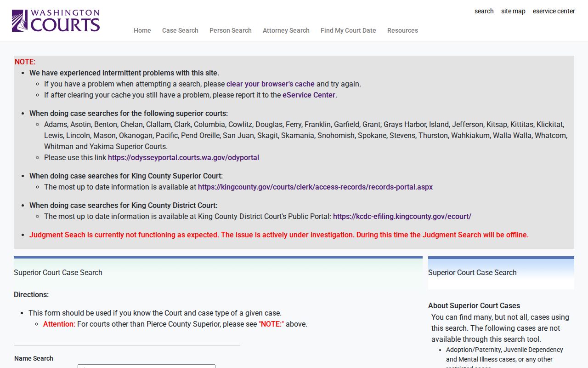Click the search link at top right
Image resolution: width=588 pixels, height=368 pixels.
[x=484, y=11]
